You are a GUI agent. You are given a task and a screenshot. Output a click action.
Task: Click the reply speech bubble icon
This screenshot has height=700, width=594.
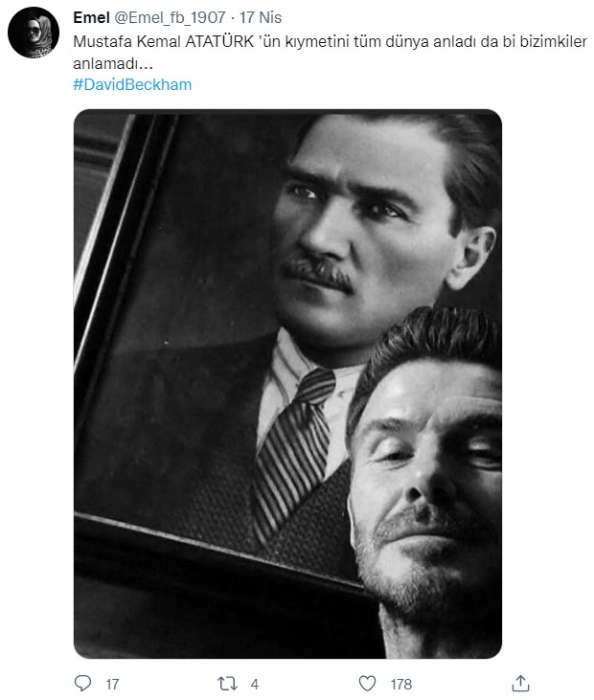tap(82, 684)
